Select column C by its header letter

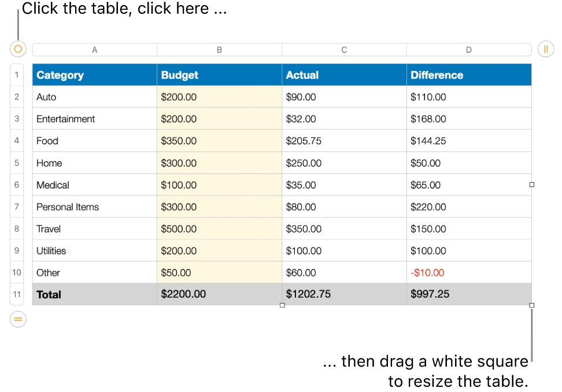click(x=344, y=50)
